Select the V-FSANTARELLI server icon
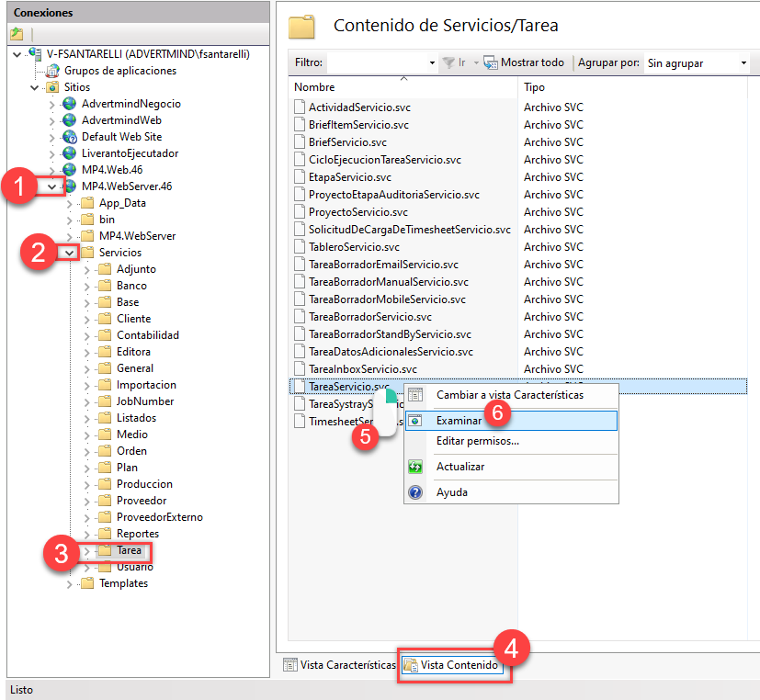The width and height of the screenshot is (760, 700). pos(35,54)
